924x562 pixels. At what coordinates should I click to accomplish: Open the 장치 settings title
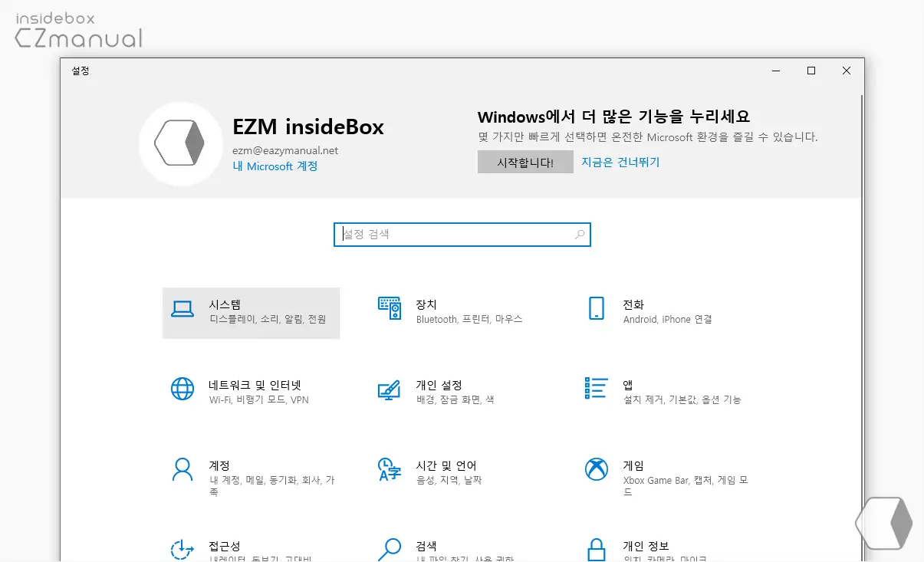pos(426,304)
